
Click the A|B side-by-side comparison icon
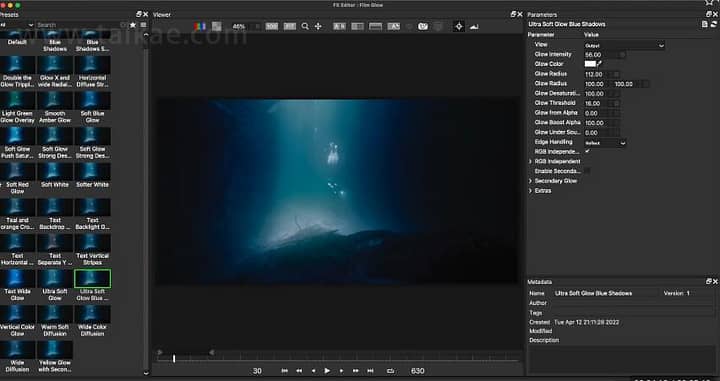coord(339,27)
